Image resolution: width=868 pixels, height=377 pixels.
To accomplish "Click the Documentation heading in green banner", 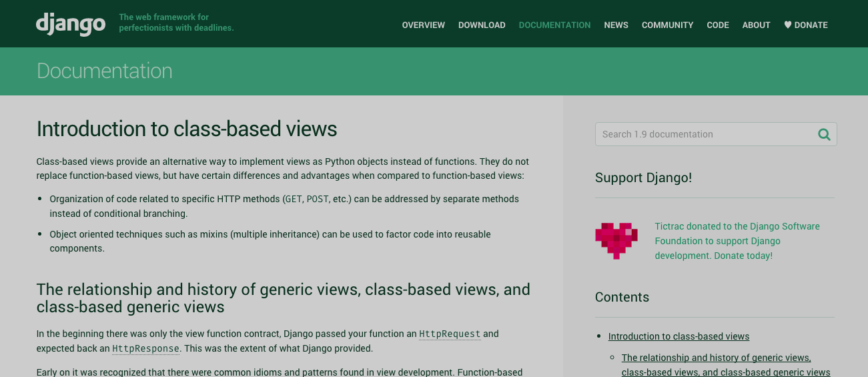I will [105, 71].
